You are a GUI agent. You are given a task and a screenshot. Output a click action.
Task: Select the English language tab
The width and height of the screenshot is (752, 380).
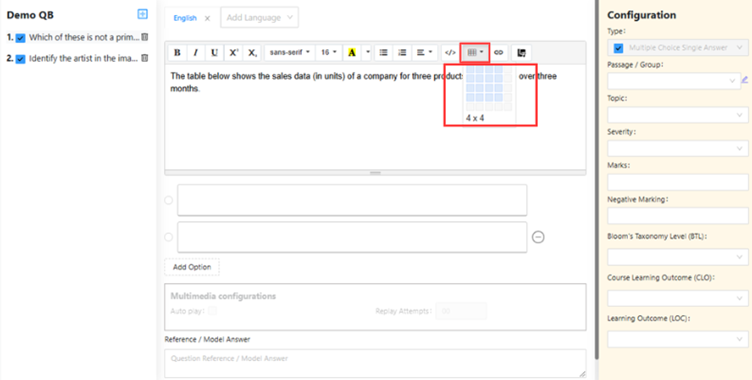tap(185, 18)
